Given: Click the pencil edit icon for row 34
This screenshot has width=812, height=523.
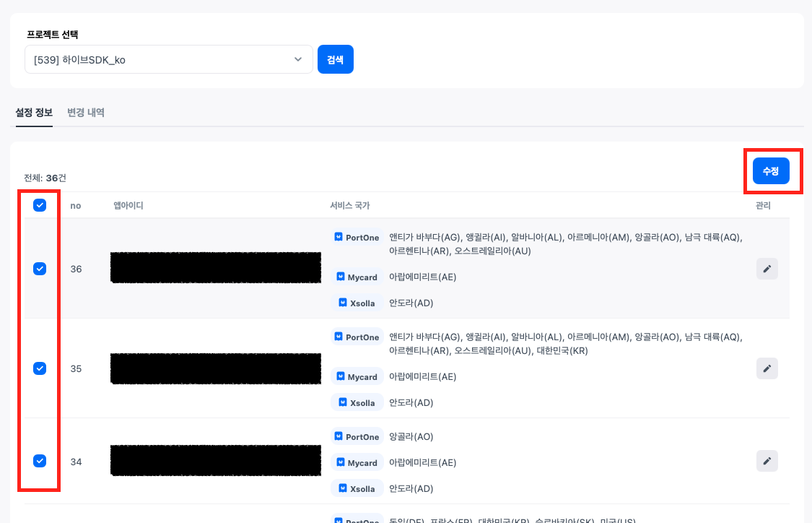Looking at the screenshot, I should pos(767,461).
